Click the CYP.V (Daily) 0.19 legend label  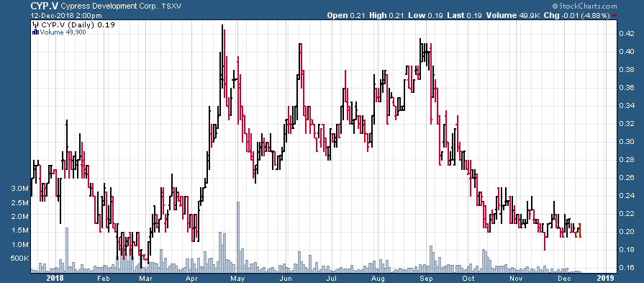coord(77,25)
